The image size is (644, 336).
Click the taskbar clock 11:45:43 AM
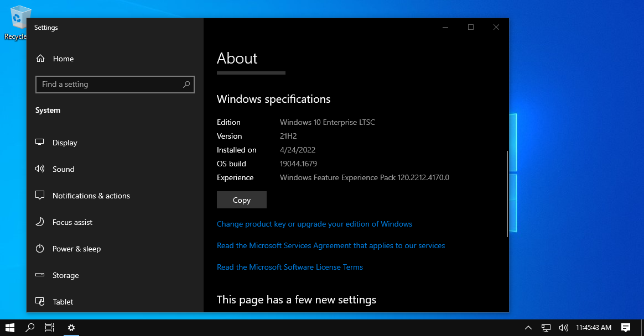tap(594, 327)
